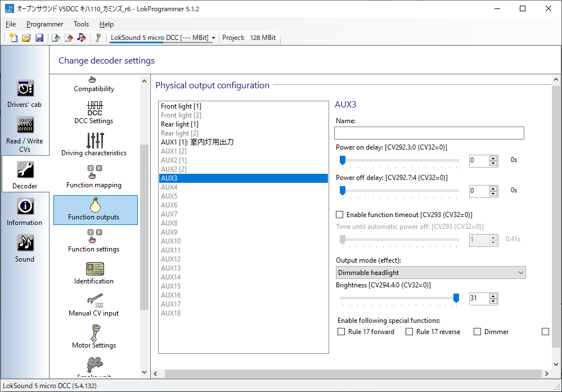Open the File menu
The height and width of the screenshot is (392, 562).
click(x=11, y=24)
